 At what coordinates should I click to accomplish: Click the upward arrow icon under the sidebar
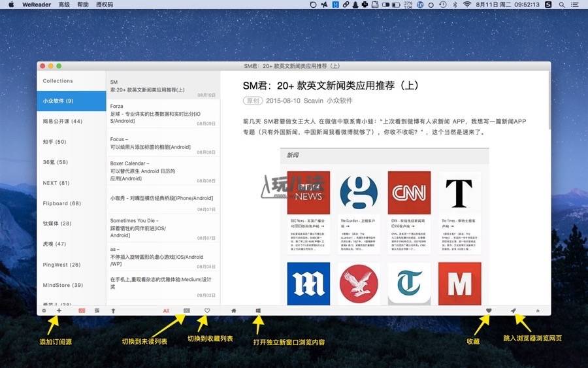point(113,310)
